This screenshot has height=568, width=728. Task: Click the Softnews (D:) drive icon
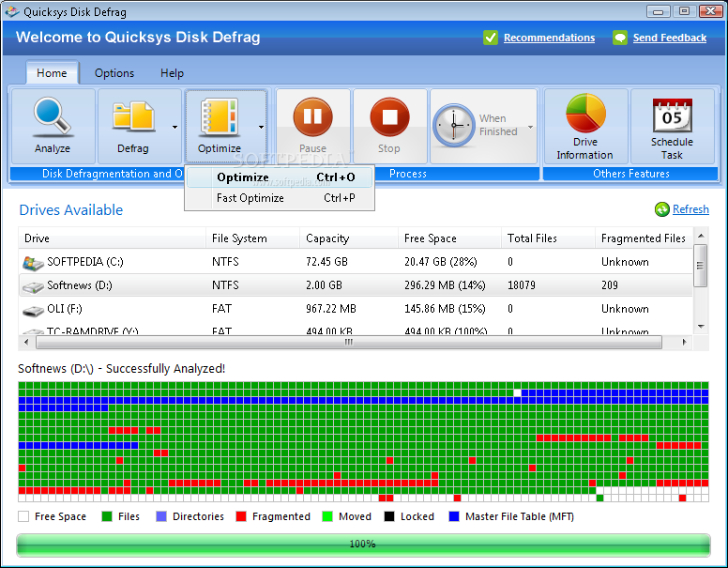pos(33,287)
